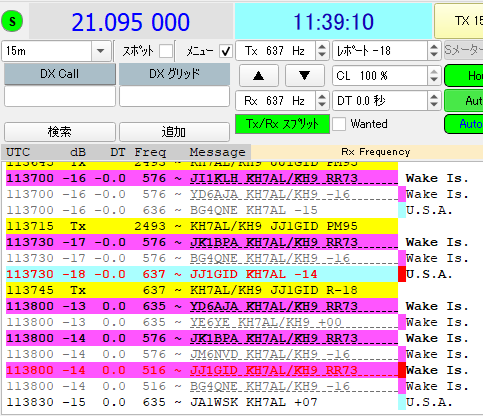
Task: Select row 113730 BG4QNE KH7AL/KH9 -16
Action: point(202,258)
